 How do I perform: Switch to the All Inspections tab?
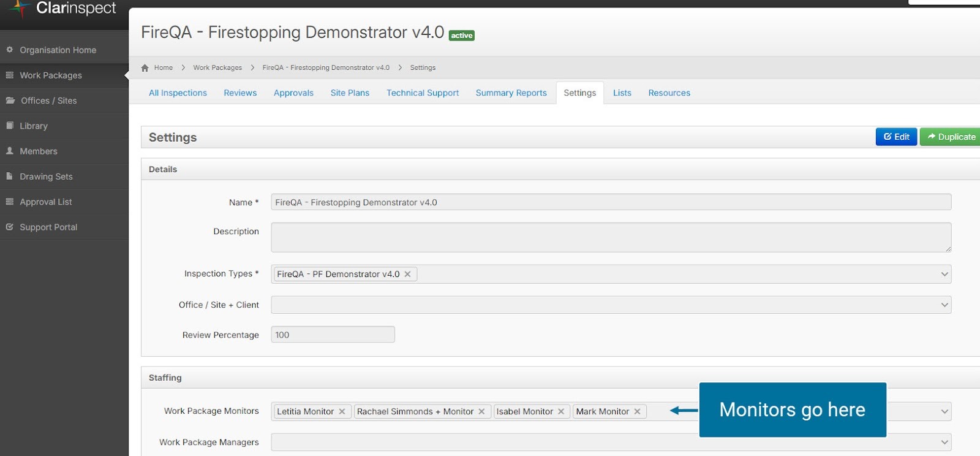pyautogui.click(x=178, y=93)
